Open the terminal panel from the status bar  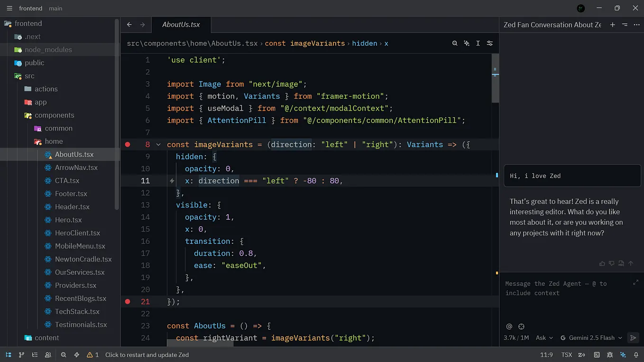click(597, 354)
